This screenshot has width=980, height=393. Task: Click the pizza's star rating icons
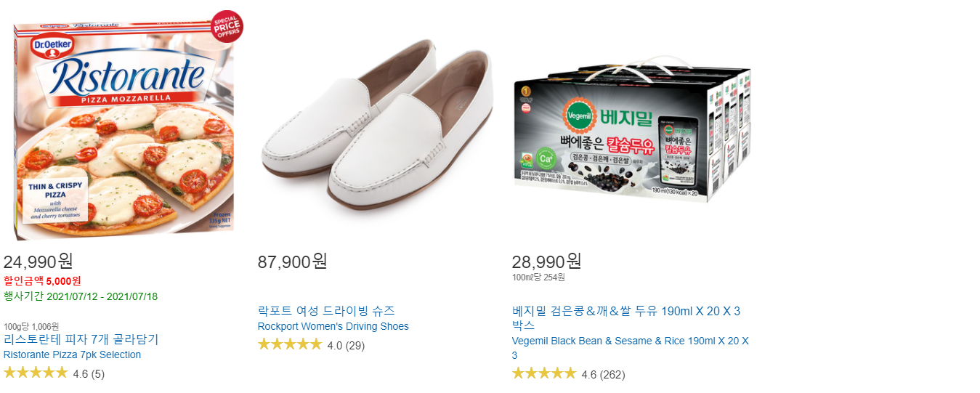coord(36,373)
